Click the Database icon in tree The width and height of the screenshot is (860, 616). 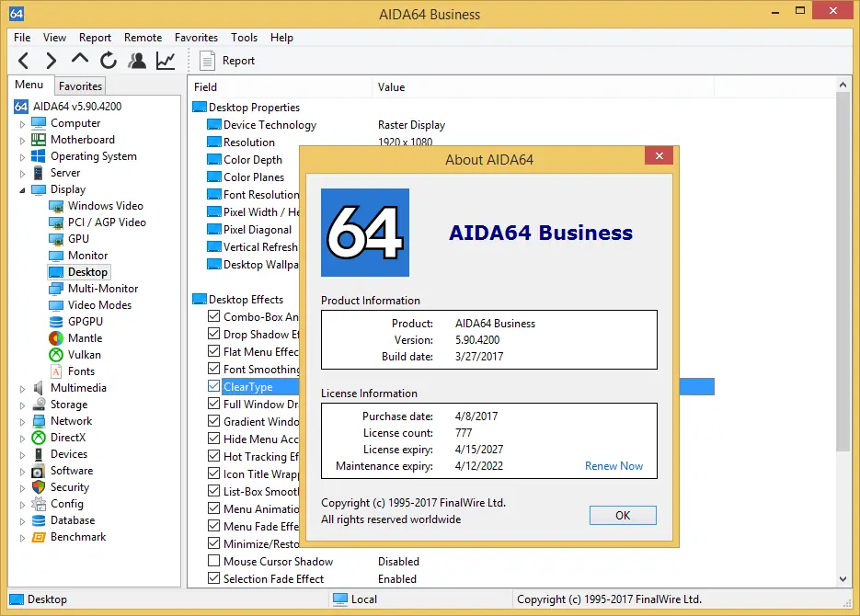click(x=39, y=520)
